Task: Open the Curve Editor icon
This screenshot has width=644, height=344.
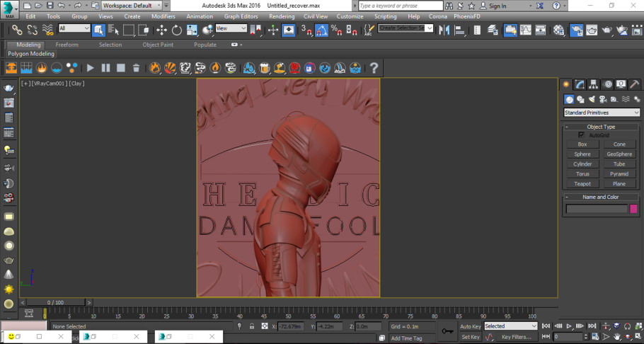Action: [525, 30]
